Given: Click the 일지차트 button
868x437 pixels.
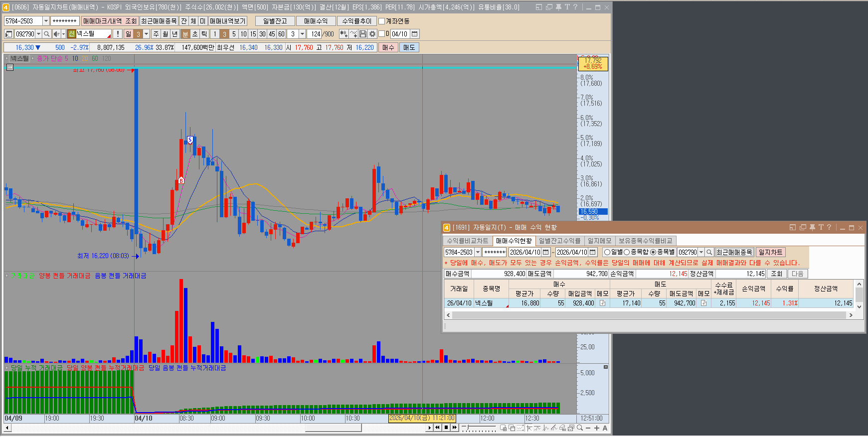Looking at the screenshot, I should pyautogui.click(x=770, y=252).
